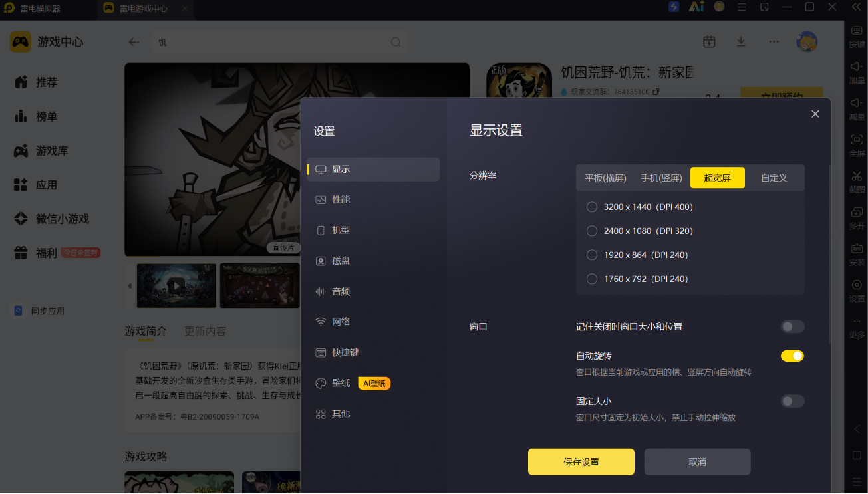Enable the 固定大小 toggle

click(x=792, y=402)
